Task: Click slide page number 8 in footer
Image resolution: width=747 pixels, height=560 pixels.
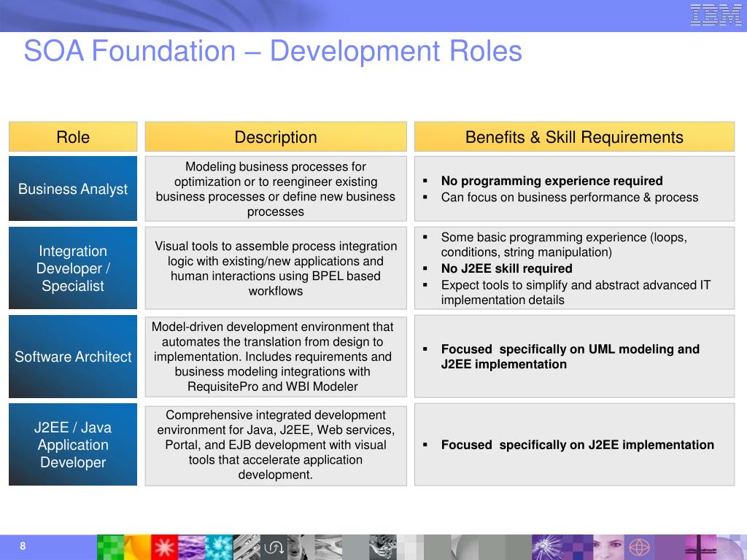Action: click(23, 546)
